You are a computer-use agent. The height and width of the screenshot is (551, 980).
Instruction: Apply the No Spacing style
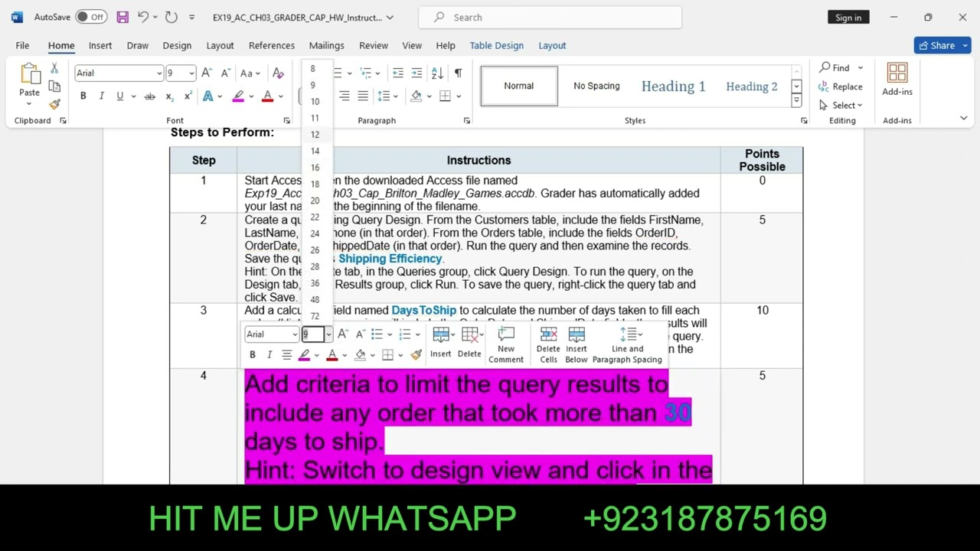(x=596, y=86)
